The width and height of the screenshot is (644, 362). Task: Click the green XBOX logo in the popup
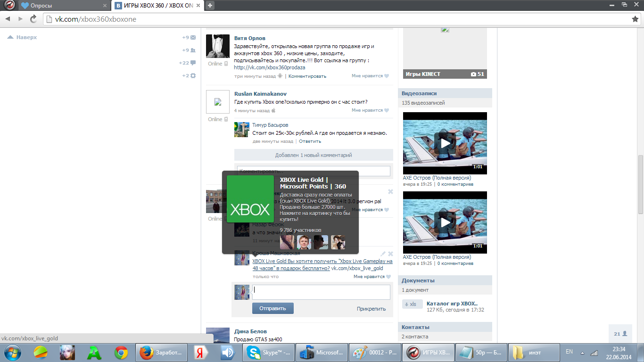[x=250, y=199]
